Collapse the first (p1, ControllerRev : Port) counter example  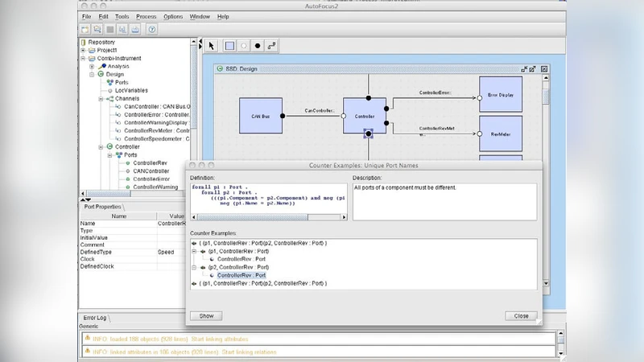(195, 252)
